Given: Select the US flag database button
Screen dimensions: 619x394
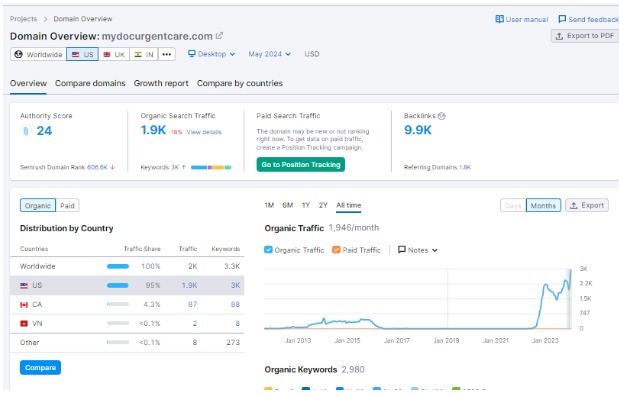Looking at the screenshot, I should click(82, 54).
